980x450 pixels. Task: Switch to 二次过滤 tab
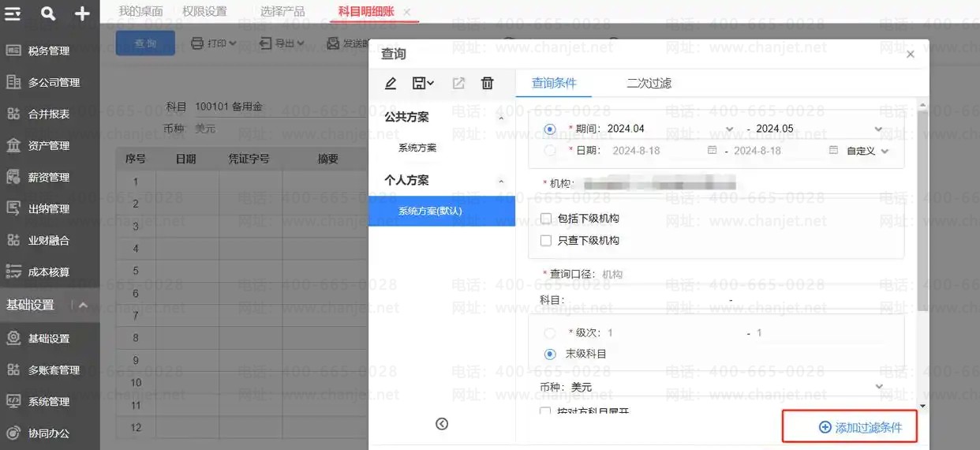(649, 83)
